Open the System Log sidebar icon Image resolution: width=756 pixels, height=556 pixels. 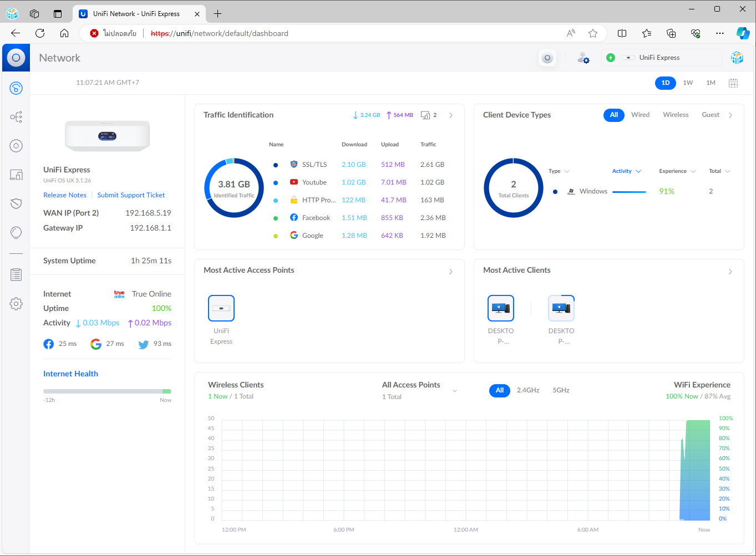(16, 274)
